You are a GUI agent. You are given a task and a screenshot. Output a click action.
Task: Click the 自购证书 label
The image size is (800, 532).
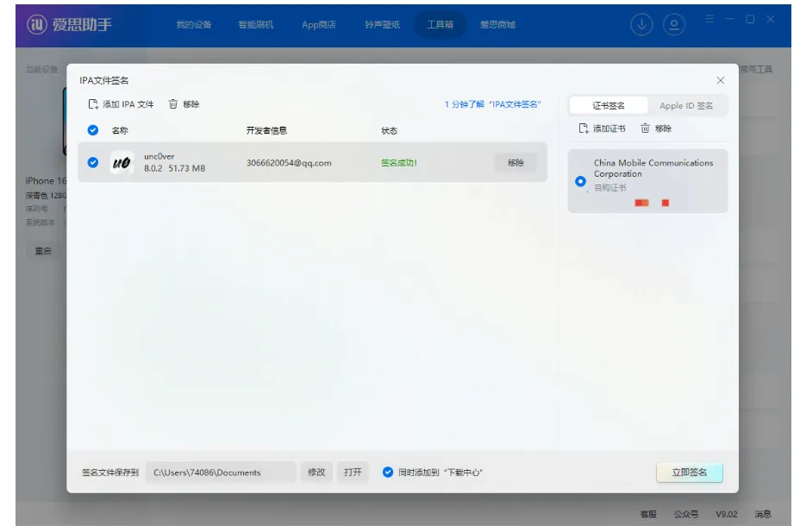pyautogui.click(x=609, y=188)
